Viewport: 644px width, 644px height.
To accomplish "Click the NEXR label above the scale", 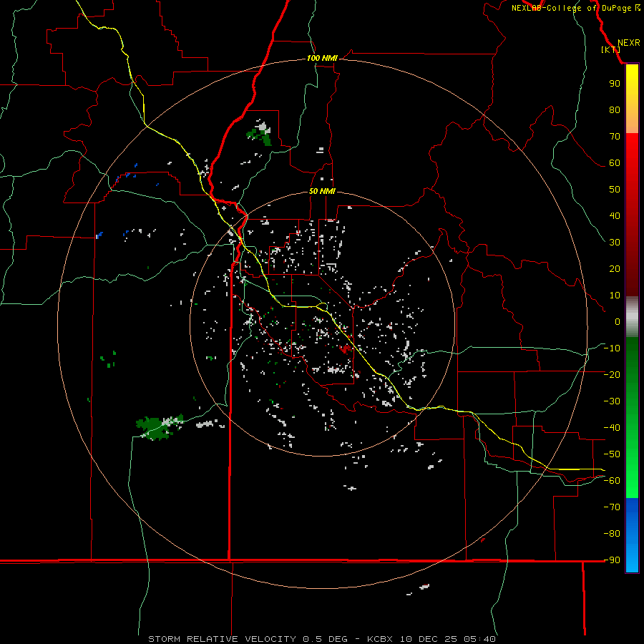I will pyautogui.click(x=628, y=43).
